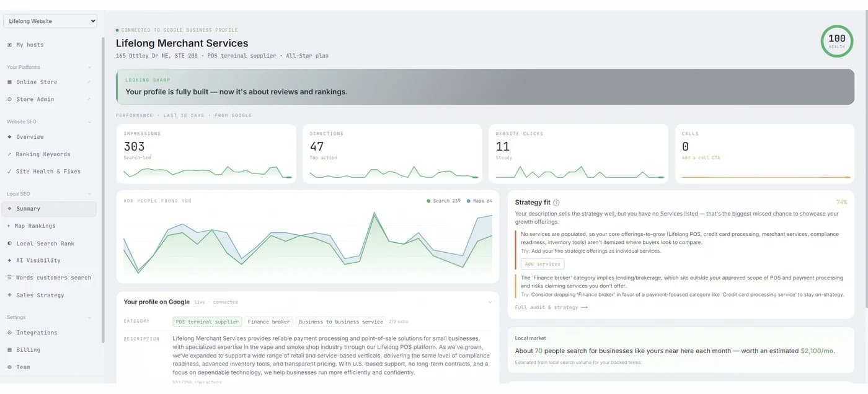Viewport: 868px width, 394px height.
Task: Click the profile description paragraph
Action: pos(332,356)
